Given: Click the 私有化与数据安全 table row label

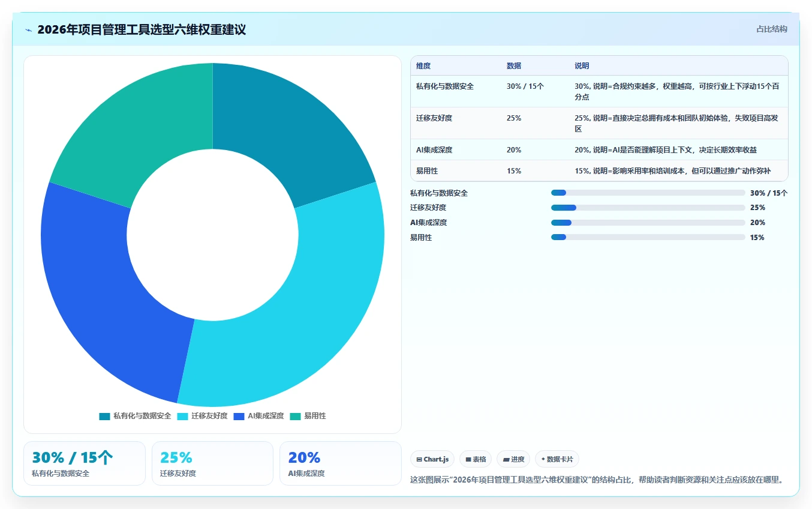Looking at the screenshot, I should coord(445,86).
